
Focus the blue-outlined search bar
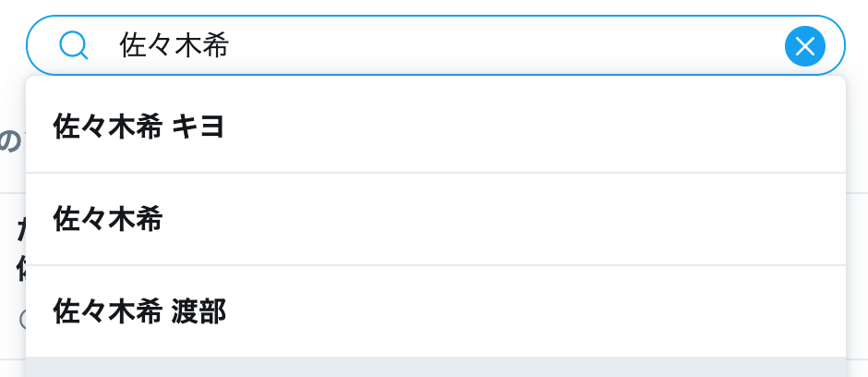click(462, 45)
